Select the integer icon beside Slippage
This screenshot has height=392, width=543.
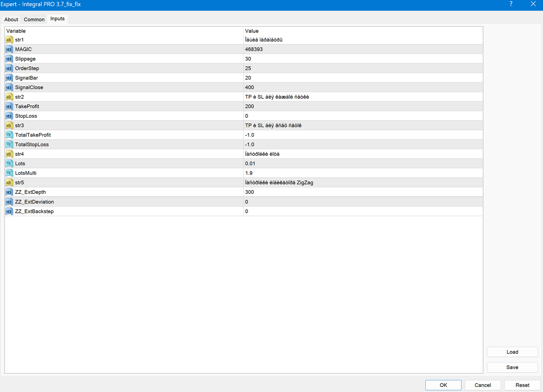(9, 59)
